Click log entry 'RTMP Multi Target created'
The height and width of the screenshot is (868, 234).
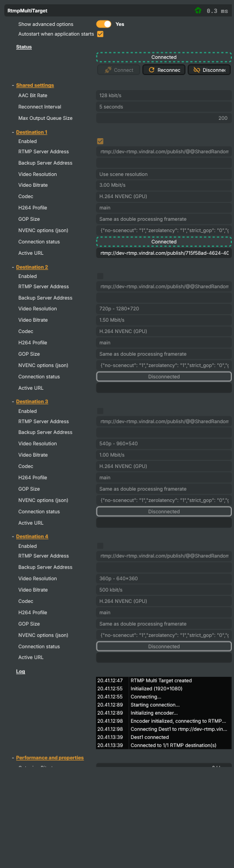161,681
